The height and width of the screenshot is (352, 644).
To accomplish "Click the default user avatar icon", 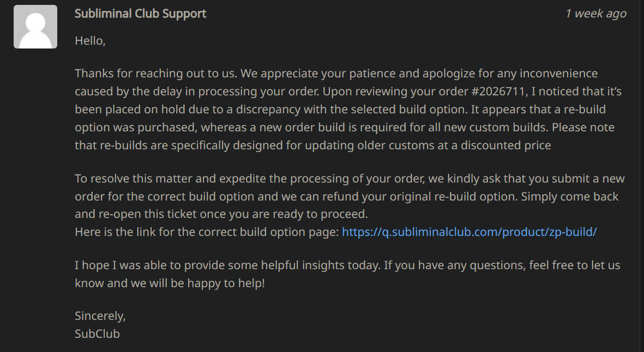I will 35,27.
